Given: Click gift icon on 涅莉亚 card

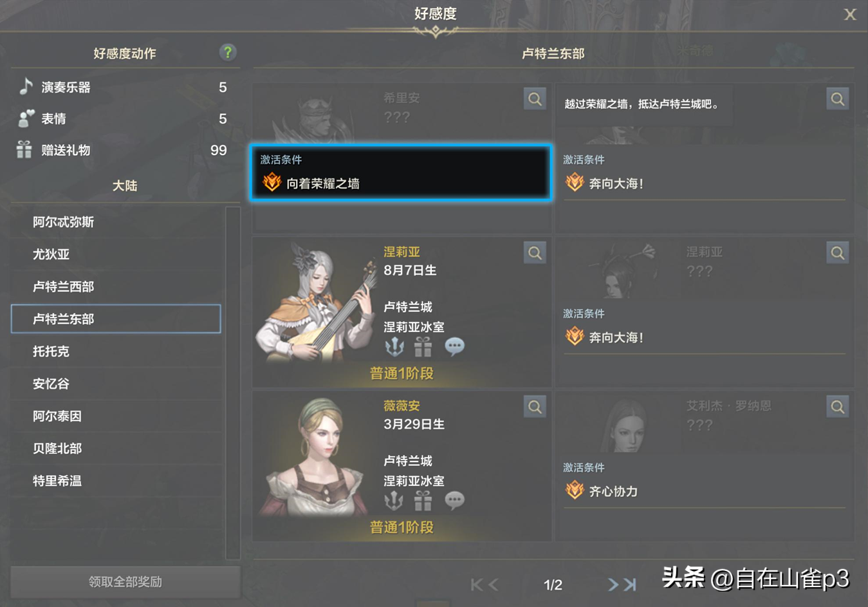Looking at the screenshot, I should click(x=423, y=346).
